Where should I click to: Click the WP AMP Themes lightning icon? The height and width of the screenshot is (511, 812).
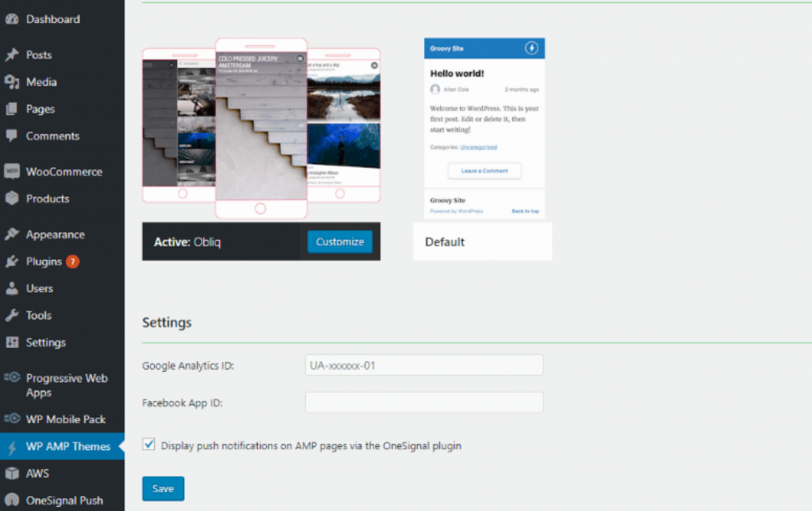pos(12,446)
